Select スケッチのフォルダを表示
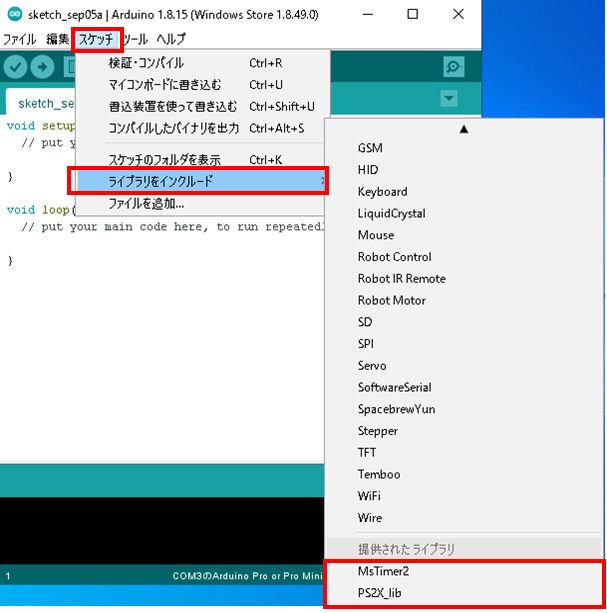This screenshot has height=613, width=607. pos(202,160)
